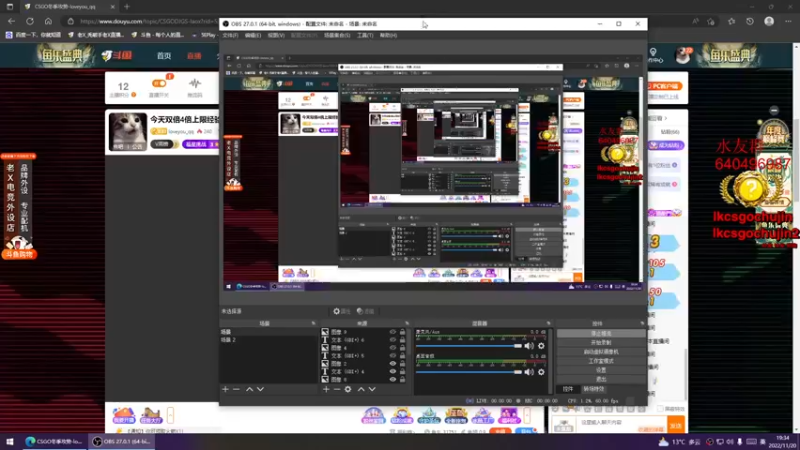
Task: Toggle visibility of 图像 4 source
Action: pos(392,348)
